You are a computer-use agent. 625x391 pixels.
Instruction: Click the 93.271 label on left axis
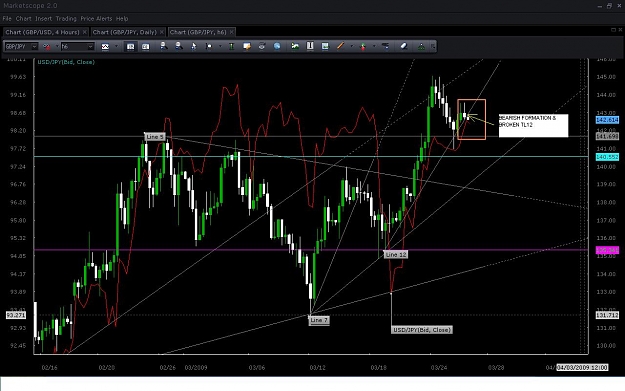pyautogui.click(x=16, y=315)
